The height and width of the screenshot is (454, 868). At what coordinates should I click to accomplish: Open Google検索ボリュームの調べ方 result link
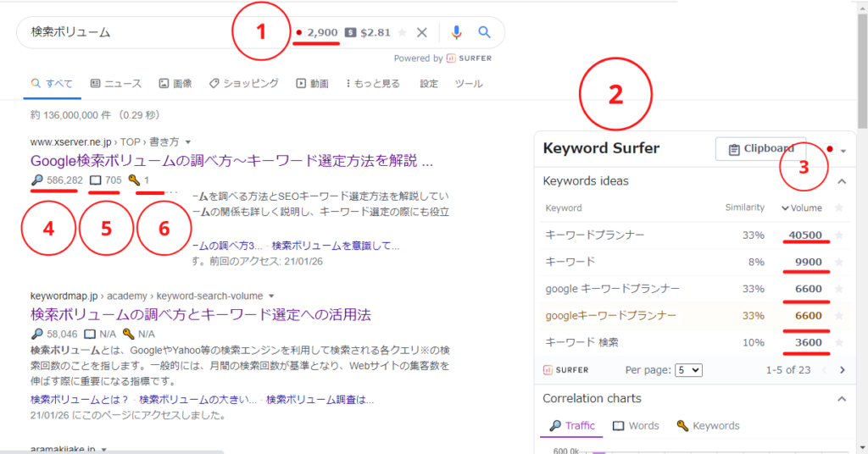click(231, 161)
